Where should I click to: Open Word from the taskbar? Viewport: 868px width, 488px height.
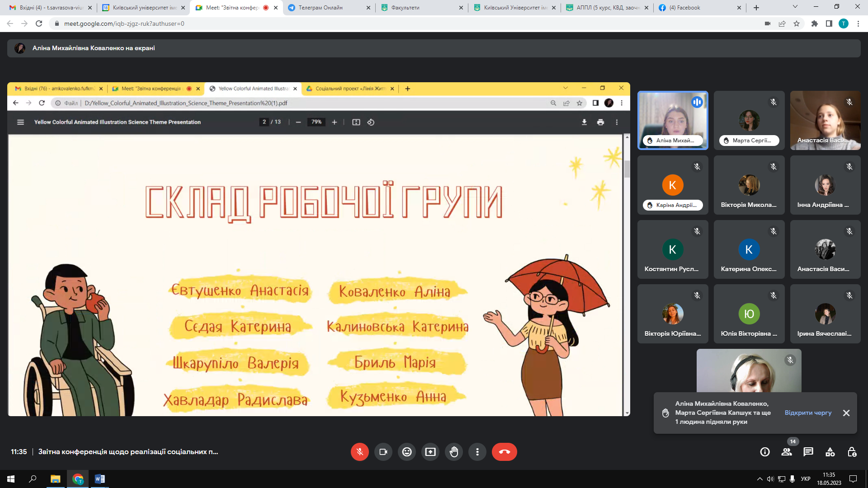pos(100,479)
